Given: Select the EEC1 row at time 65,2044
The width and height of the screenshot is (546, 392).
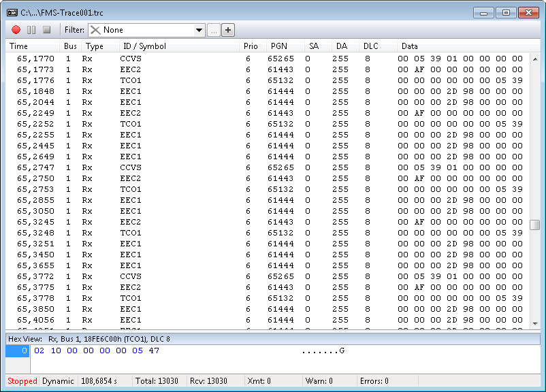Looking at the screenshot, I should point(268,102).
